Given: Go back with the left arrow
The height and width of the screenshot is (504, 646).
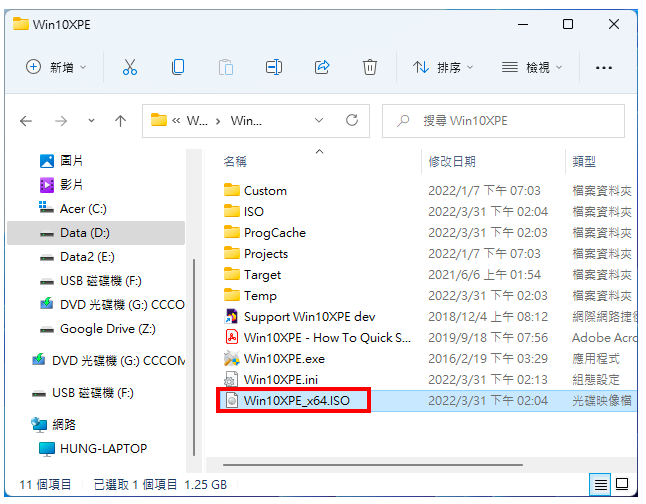Looking at the screenshot, I should tap(26, 121).
